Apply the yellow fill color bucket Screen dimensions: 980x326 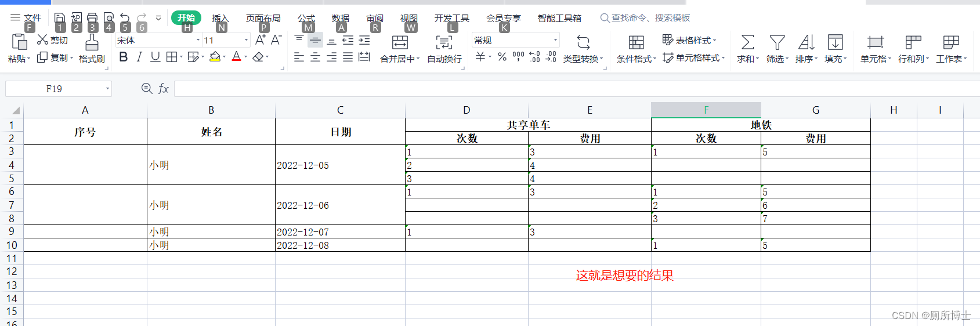[x=215, y=57]
